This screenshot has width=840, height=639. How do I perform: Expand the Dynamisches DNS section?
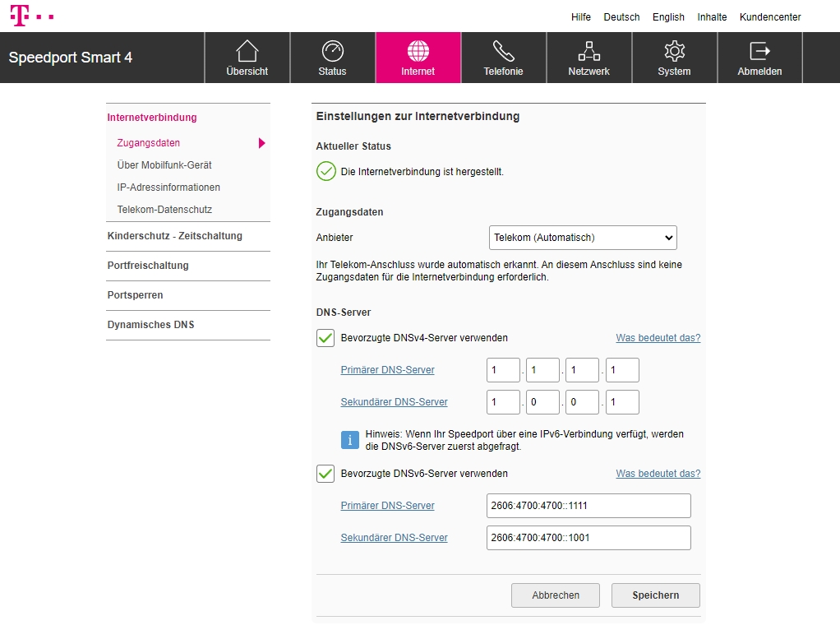coord(150,325)
